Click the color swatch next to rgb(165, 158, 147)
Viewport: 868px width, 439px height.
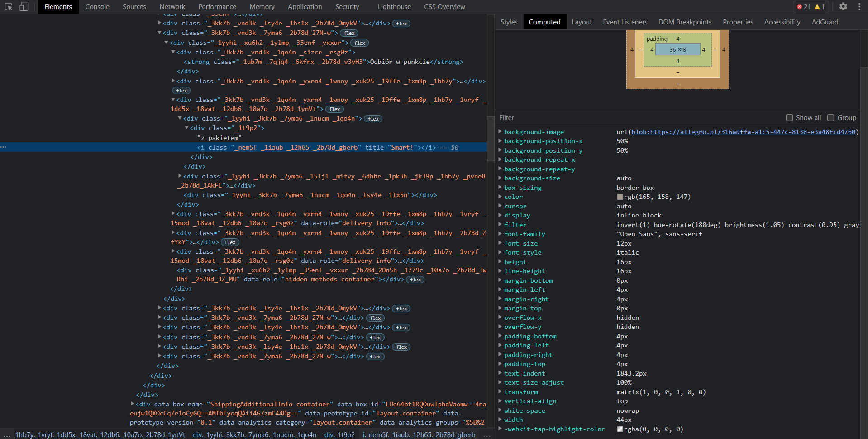(620, 197)
